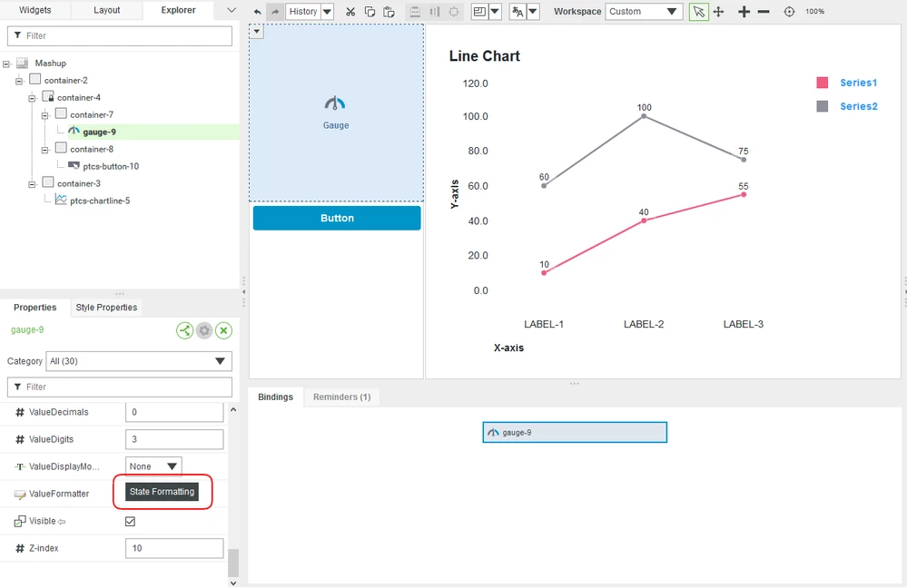
Task: Click the green share bindings icon
Action: pos(184,330)
